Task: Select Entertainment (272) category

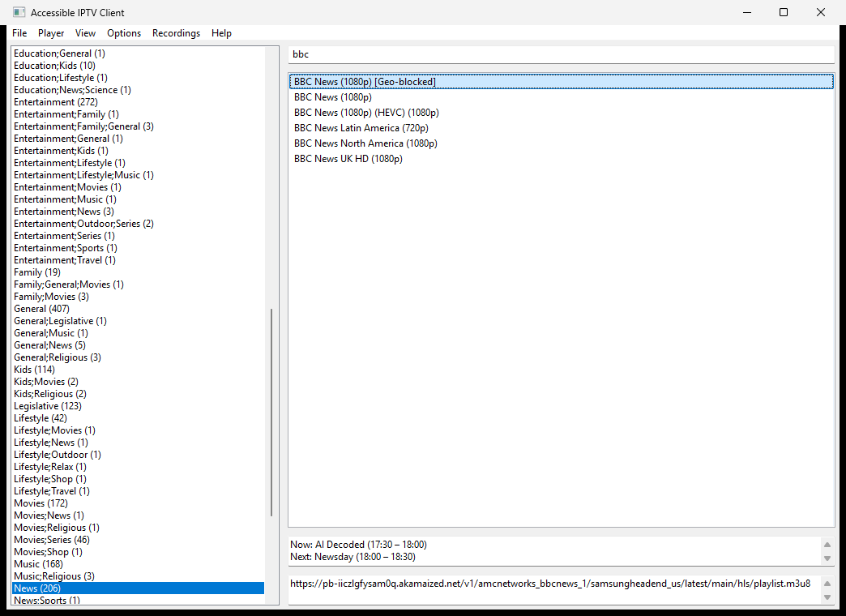Action: pos(138,102)
